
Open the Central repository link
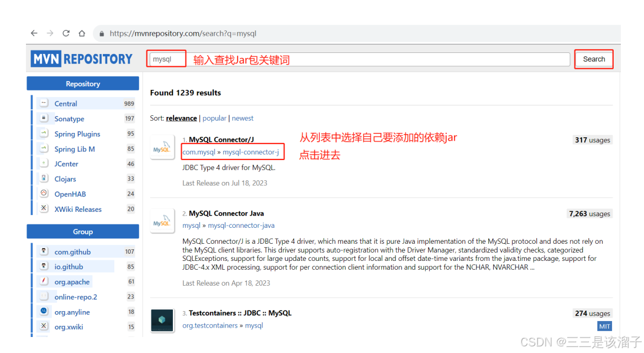(x=66, y=104)
